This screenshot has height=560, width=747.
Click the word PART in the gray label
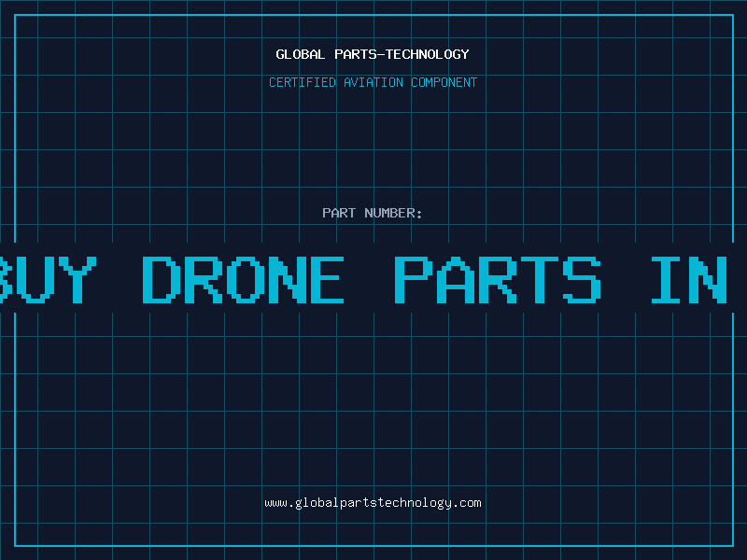point(339,213)
